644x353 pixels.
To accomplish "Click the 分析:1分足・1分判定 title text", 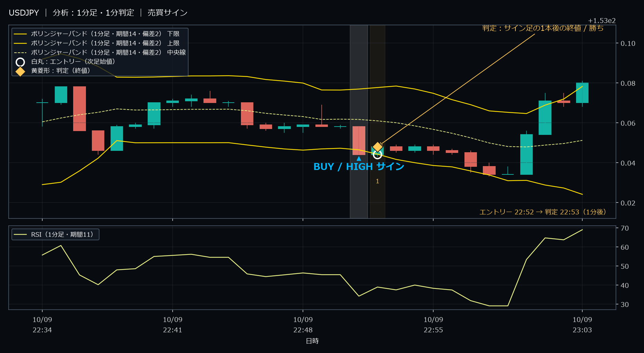I will (93, 13).
